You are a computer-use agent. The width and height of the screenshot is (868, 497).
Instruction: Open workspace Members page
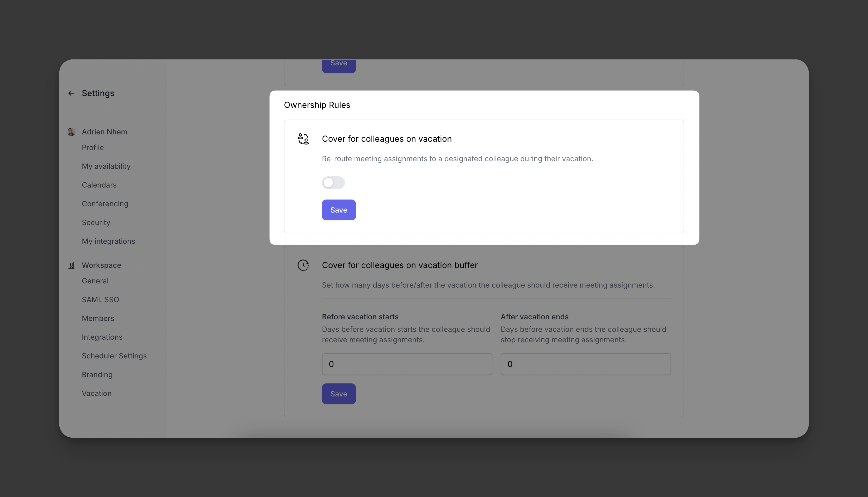click(98, 319)
